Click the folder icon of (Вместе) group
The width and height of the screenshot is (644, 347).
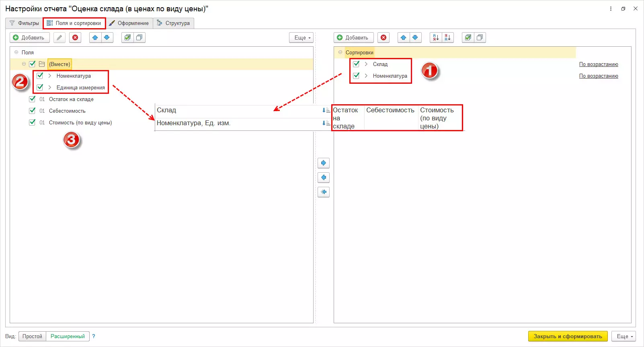[42, 64]
